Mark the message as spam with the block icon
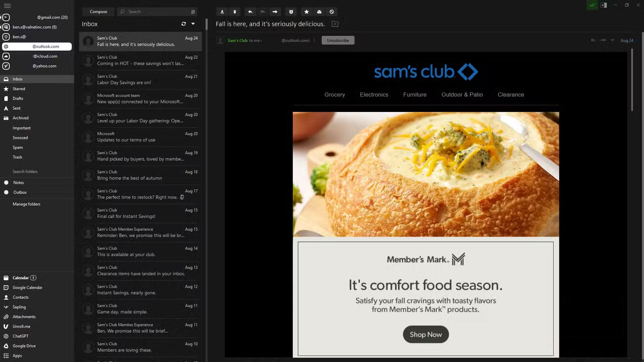 pyautogui.click(x=332, y=12)
